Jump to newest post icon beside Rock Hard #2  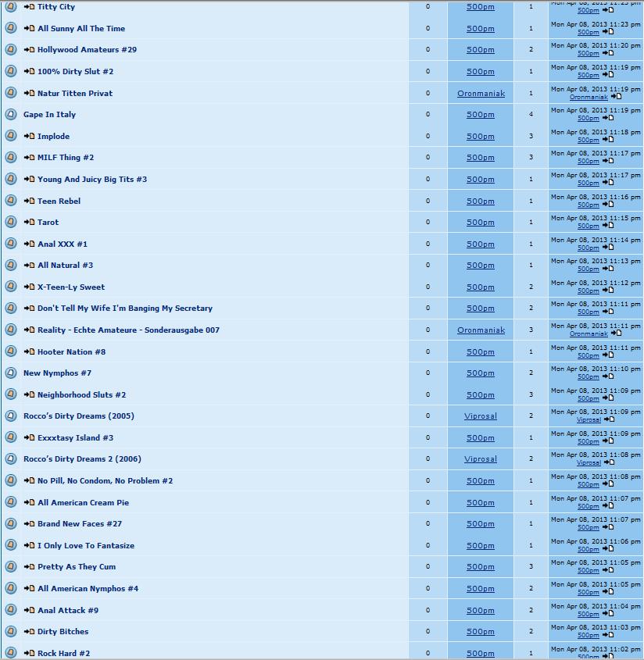coord(29,653)
